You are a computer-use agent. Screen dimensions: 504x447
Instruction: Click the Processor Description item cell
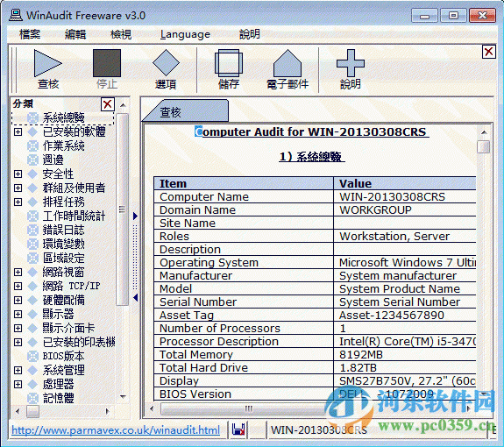244,341
